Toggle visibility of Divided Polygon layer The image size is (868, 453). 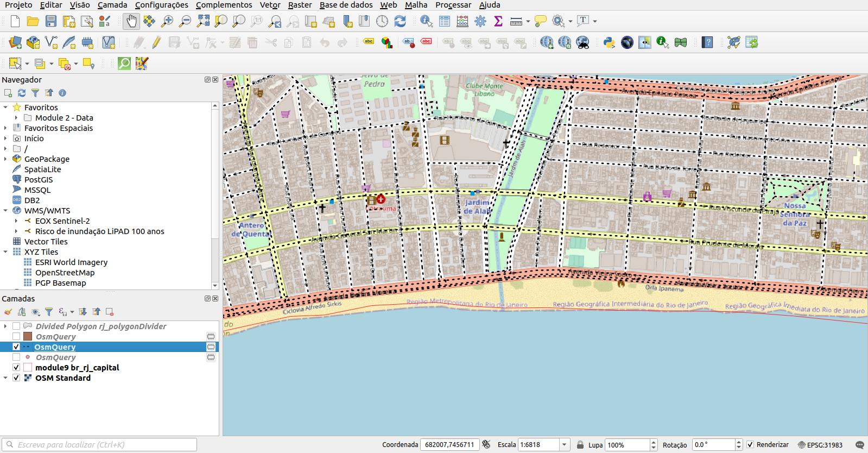(16, 326)
